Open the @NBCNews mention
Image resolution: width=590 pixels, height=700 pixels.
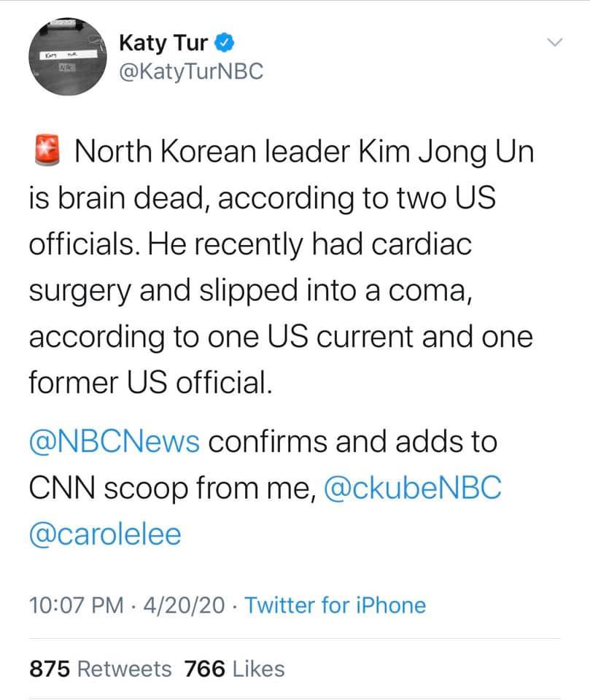(x=114, y=442)
